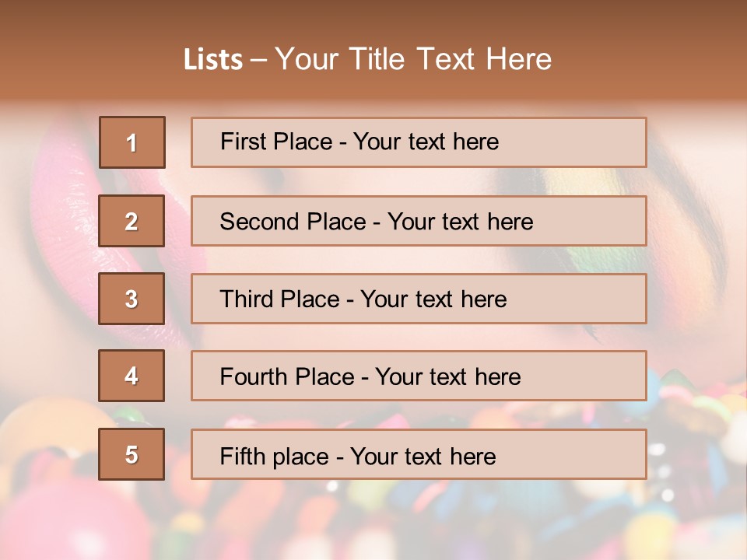This screenshot has width=747, height=560.
Task: Select the number 2 box
Action: point(132,221)
